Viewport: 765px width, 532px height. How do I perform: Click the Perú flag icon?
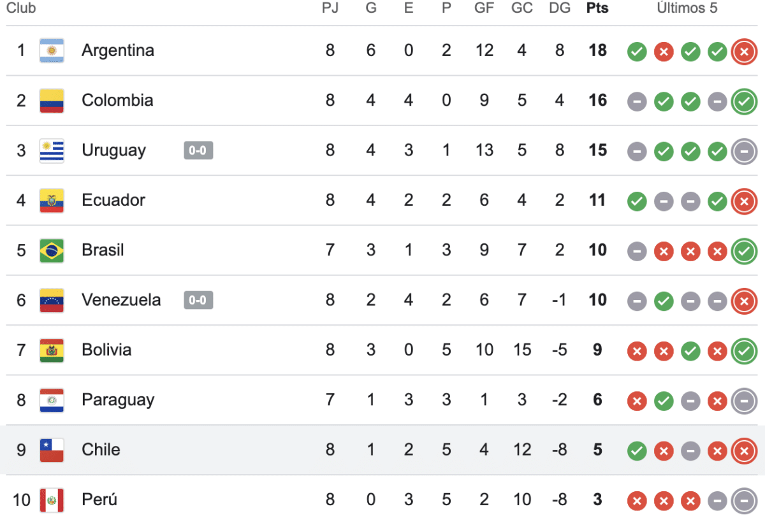[x=52, y=500]
